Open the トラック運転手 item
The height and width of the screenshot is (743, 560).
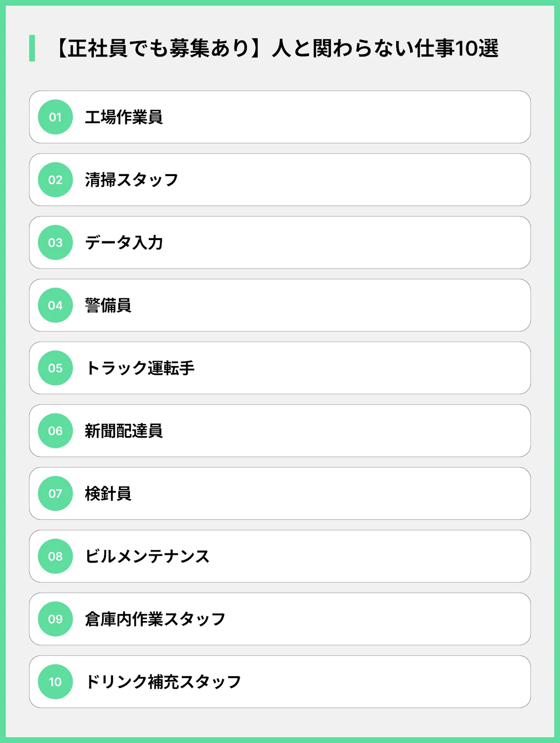click(x=140, y=368)
